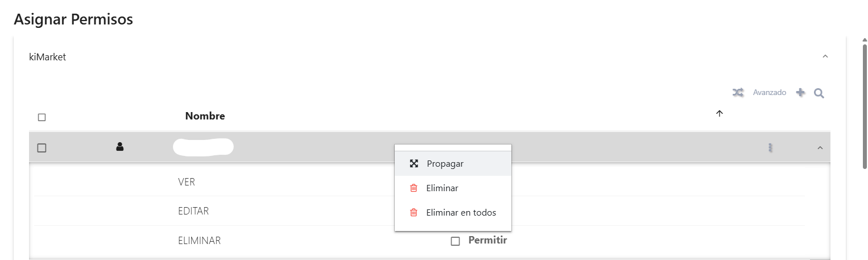Click the Nombre column header
868x260 pixels.
tap(205, 116)
